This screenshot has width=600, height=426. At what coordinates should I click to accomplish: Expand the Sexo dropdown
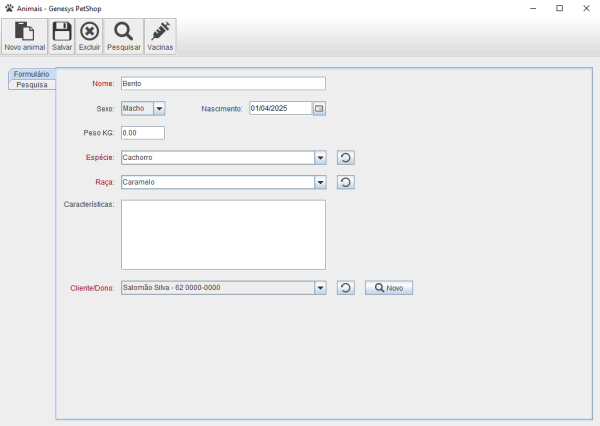(x=159, y=108)
